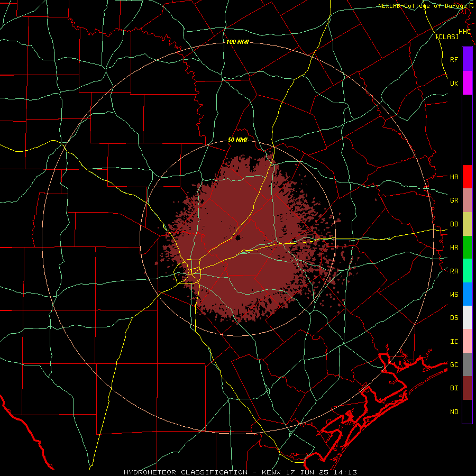476x476 pixels.
Task: Click the RF legend label
Action: click(454, 59)
